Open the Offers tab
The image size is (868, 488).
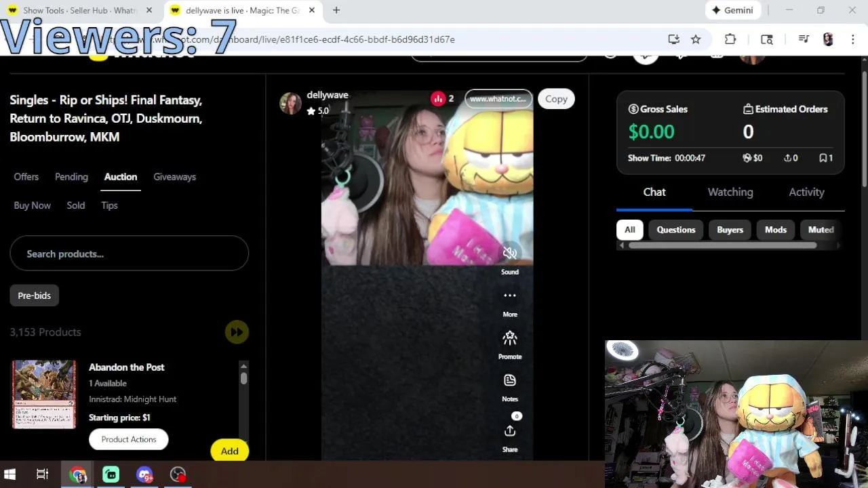26,177
